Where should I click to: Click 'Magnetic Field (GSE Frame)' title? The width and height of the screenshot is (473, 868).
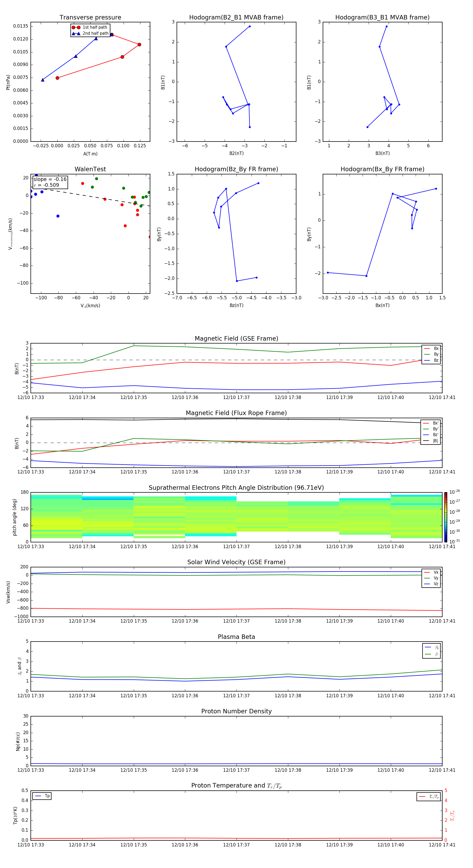[x=236, y=339]
